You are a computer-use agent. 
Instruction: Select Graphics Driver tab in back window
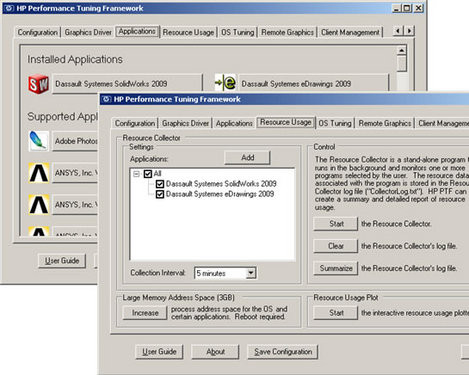(88, 32)
